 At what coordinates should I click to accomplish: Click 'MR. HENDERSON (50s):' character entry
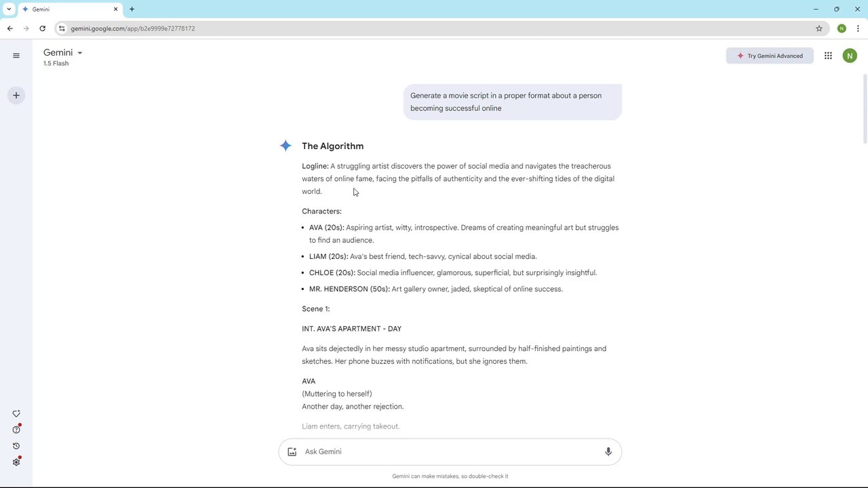[x=349, y=289]
